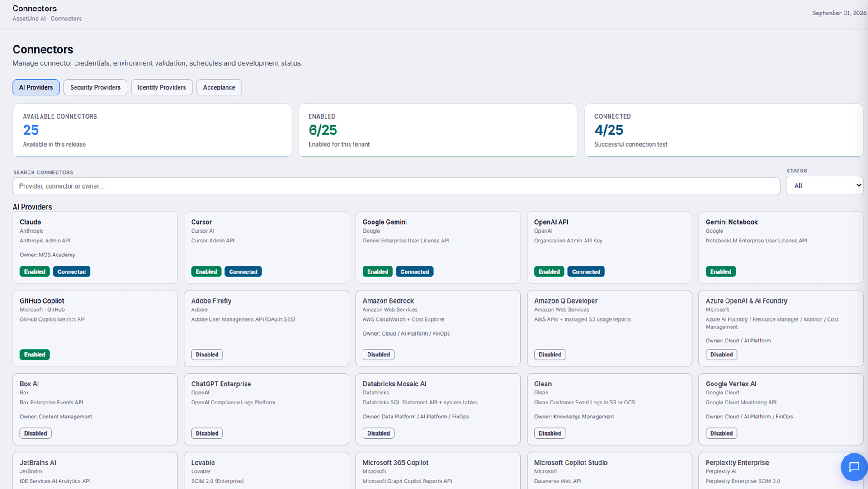Image resolution: width=868 pixels, height=489 pixels.
Task: Click Anthropic Admin API text
Action: pyautogui.click(x=45, y=241)
